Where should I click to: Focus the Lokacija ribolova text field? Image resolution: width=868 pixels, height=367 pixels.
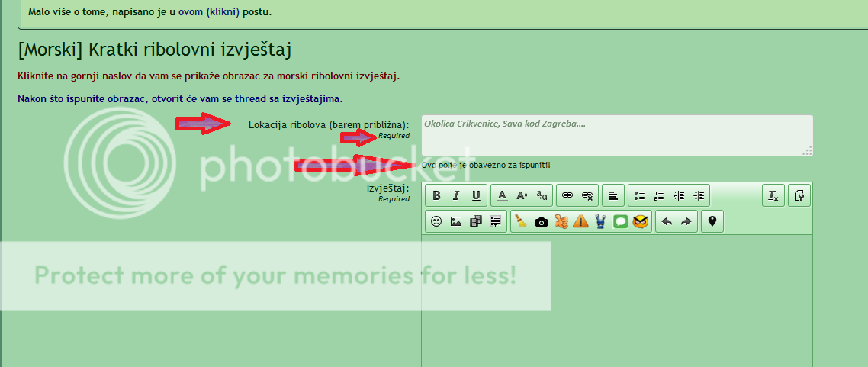tap(617, 136)
